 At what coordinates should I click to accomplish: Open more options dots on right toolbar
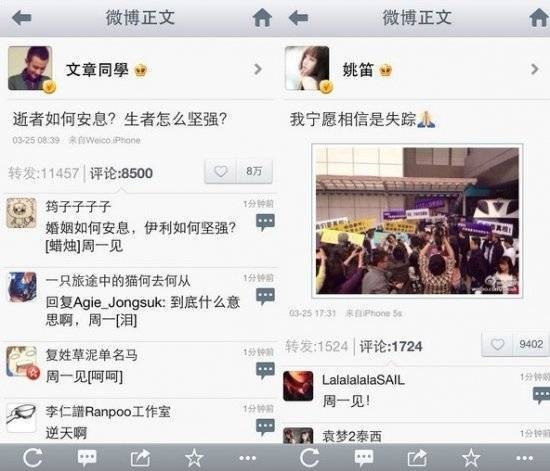tap(524, 458)
